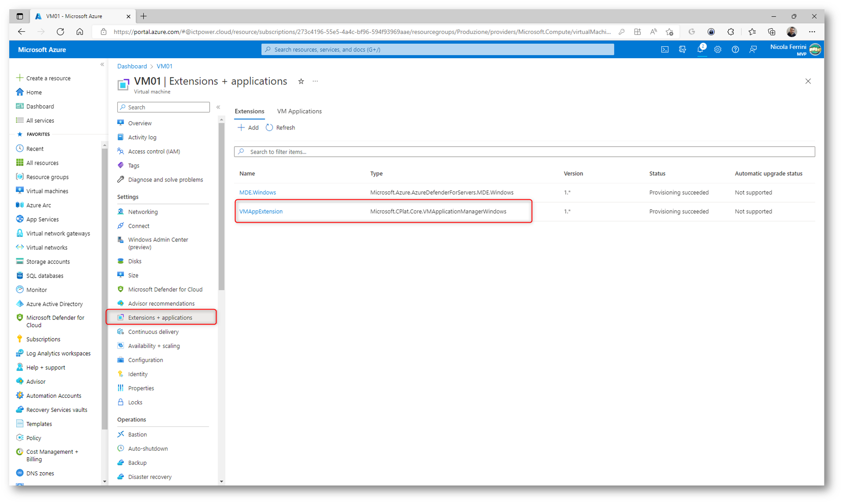The width and height of the screenshot is (843, 504).
Task: Open Azure Cloud Shell icon
Action: (665, 49)
